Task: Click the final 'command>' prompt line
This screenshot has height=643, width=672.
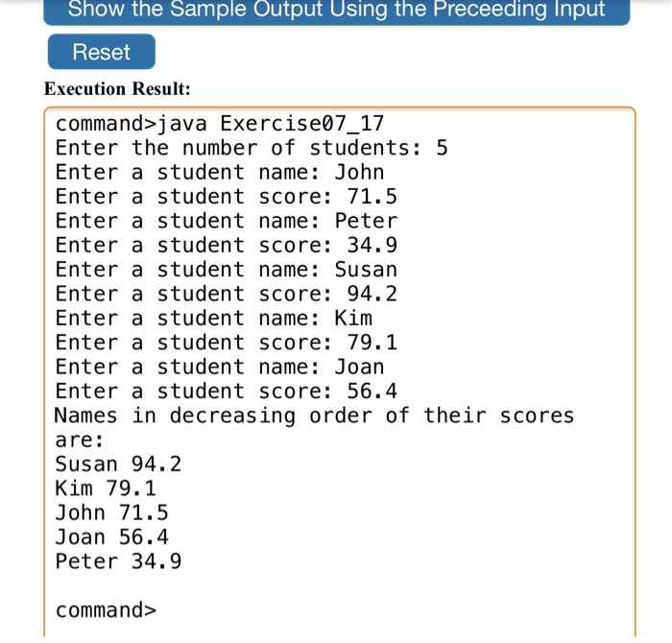Action: (106, 610)
